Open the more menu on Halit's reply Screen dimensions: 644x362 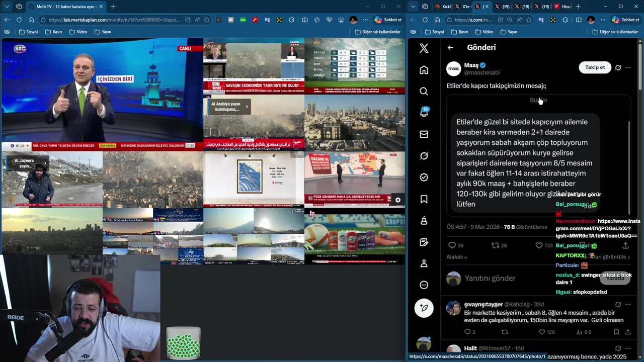[628, 348]
